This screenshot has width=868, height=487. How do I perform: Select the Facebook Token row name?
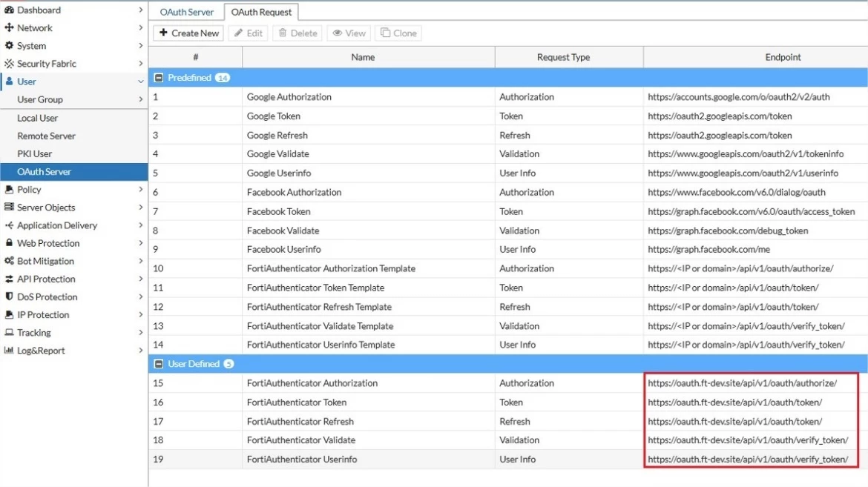point(278,211)
